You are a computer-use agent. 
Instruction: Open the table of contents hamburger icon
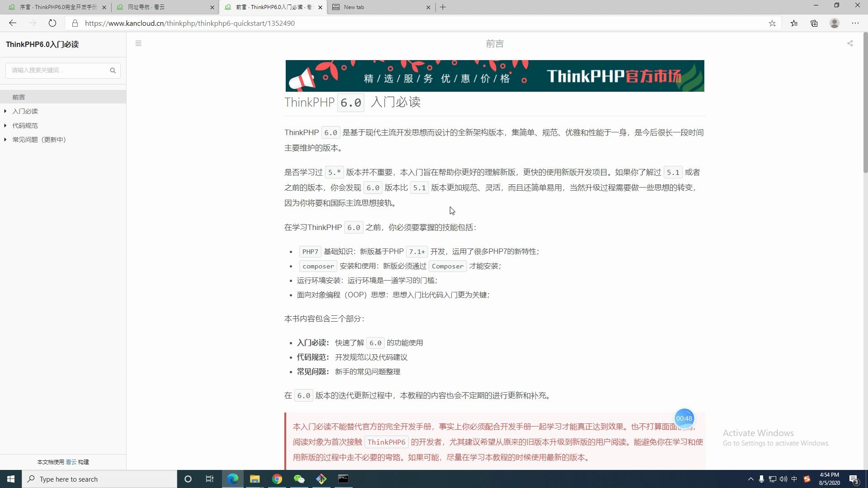pos(138,43)
